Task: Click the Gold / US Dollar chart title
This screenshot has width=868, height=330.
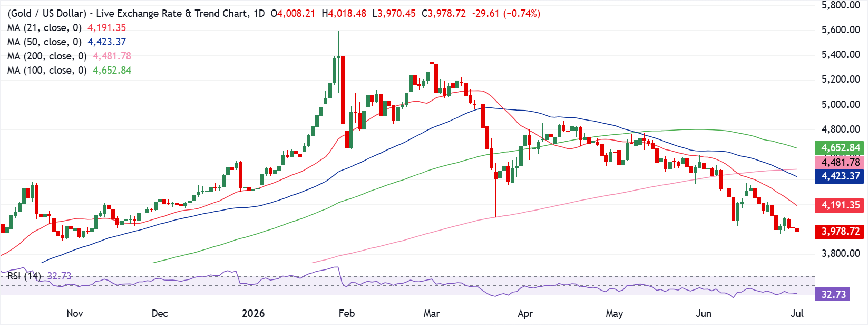Action: click(126, 13)
